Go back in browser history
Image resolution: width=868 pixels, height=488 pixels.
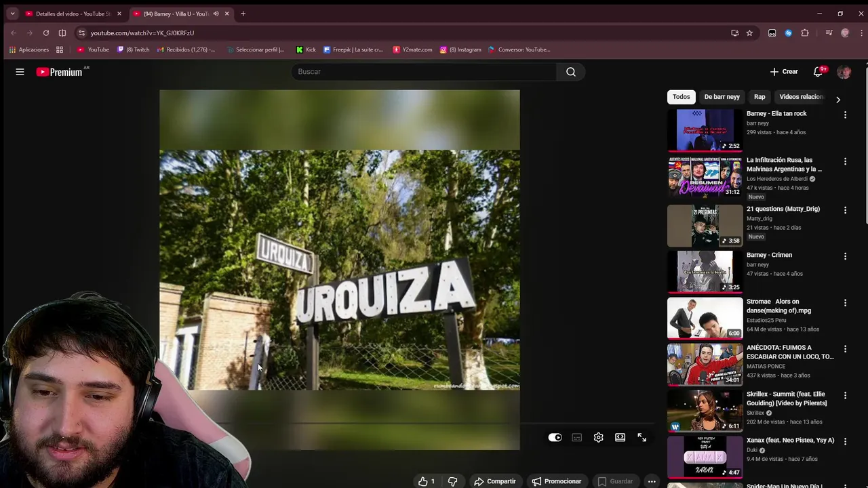[13, 33]
